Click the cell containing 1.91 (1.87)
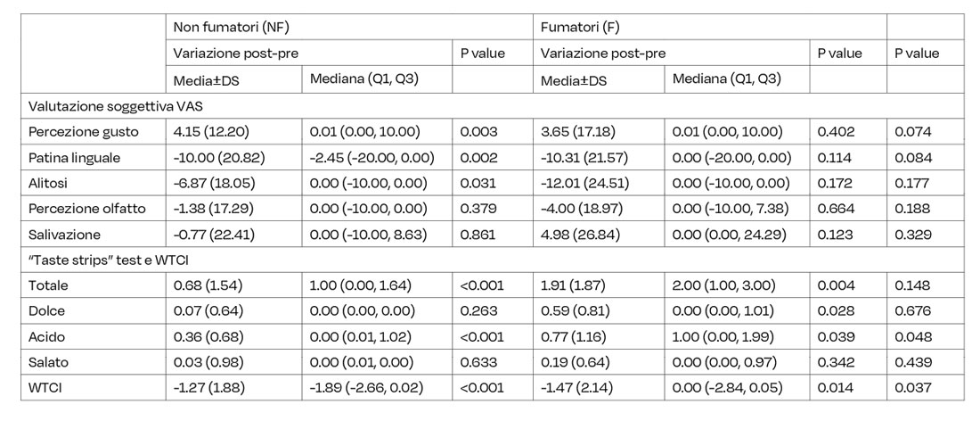Image resolution: width=980 pixels, height=421 pixels. pyautogui.click(x=571, y=286)
